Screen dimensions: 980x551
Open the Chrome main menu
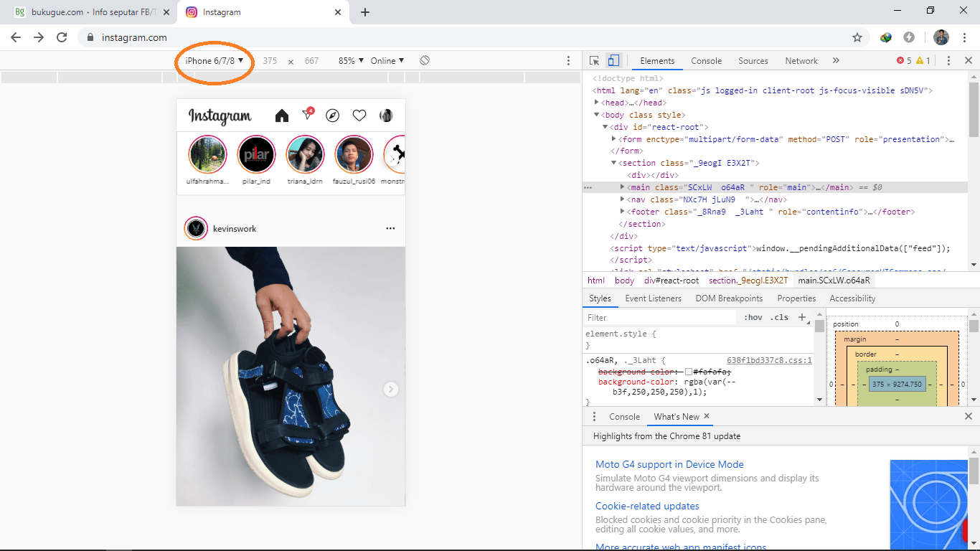pos(964,37)
